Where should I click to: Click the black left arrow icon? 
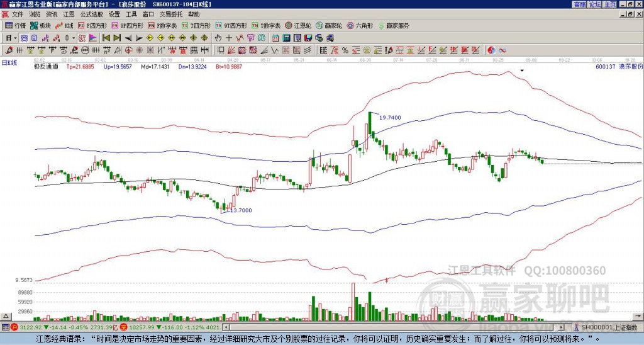tap(128, 38)
